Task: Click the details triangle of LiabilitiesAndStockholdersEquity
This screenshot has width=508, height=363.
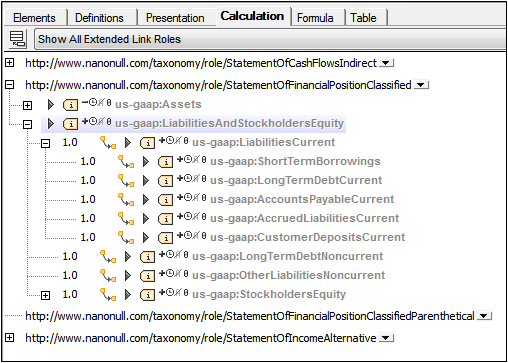Action: 51,124
